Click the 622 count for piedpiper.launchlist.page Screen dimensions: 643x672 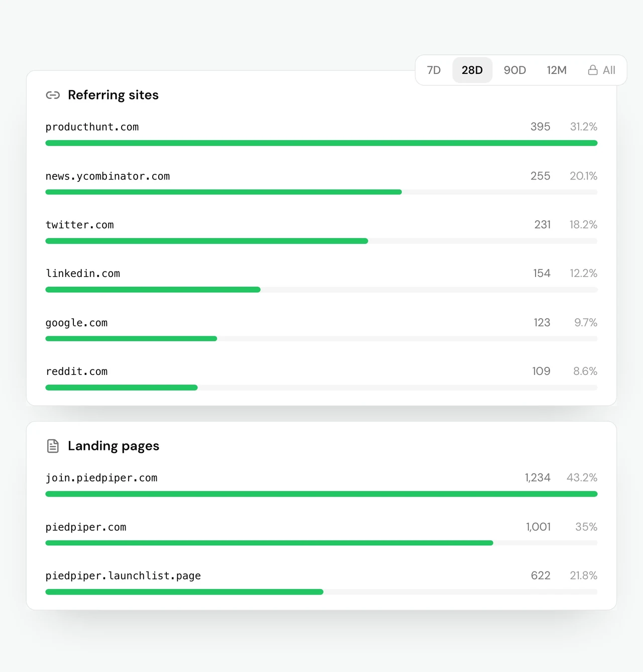541,575
